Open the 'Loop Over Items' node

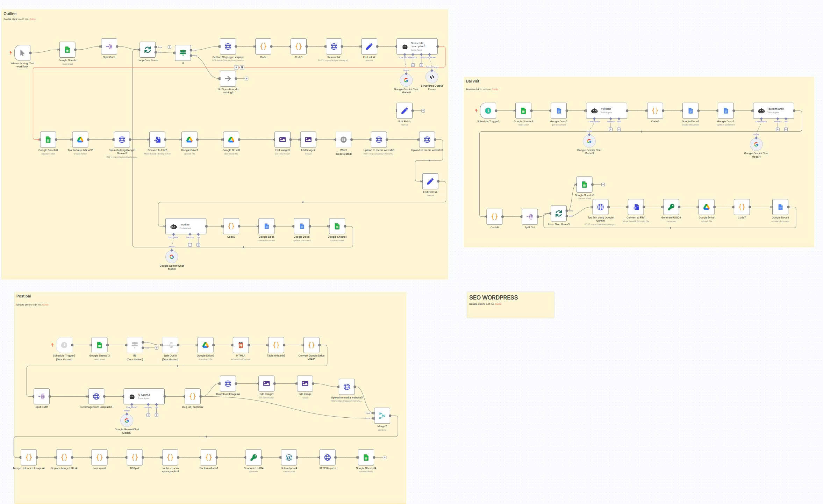148,50
